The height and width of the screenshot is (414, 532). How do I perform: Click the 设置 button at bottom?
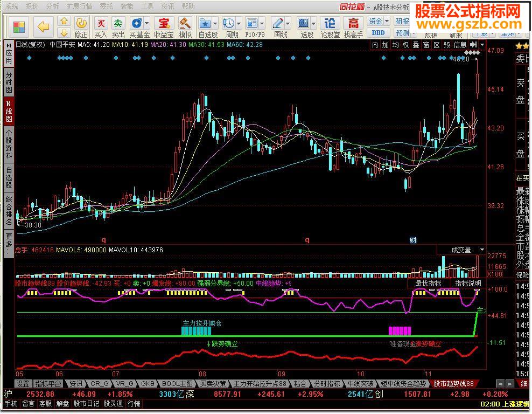click(x=23, y=383)
